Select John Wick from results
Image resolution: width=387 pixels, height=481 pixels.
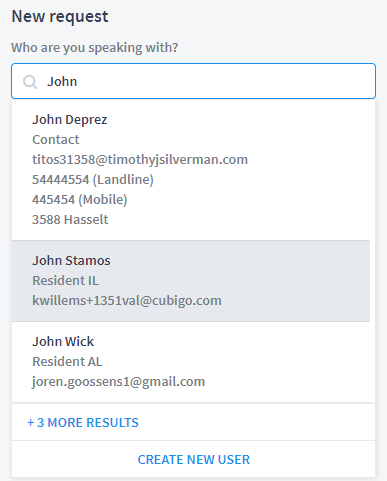click(191, 362)
